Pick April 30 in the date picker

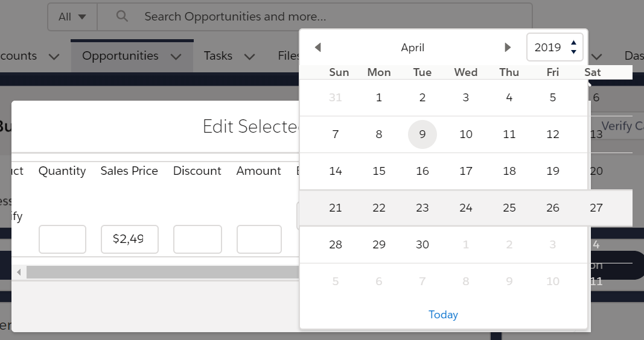[422, 245]
